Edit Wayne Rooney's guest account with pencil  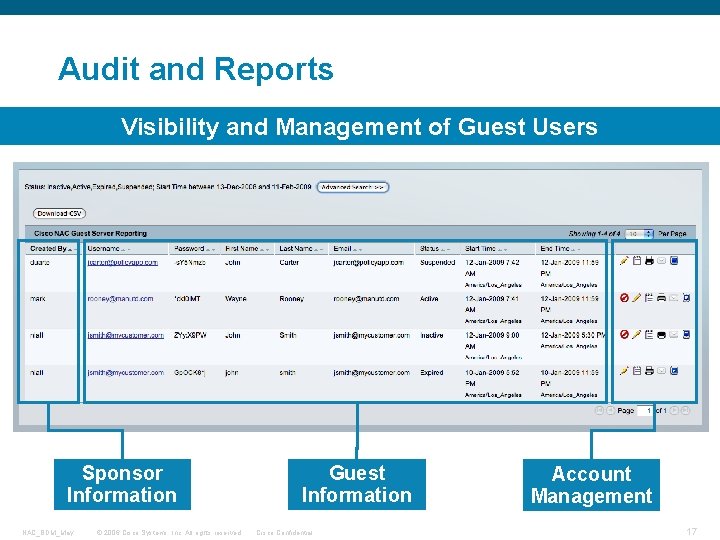tap(636, 298)
